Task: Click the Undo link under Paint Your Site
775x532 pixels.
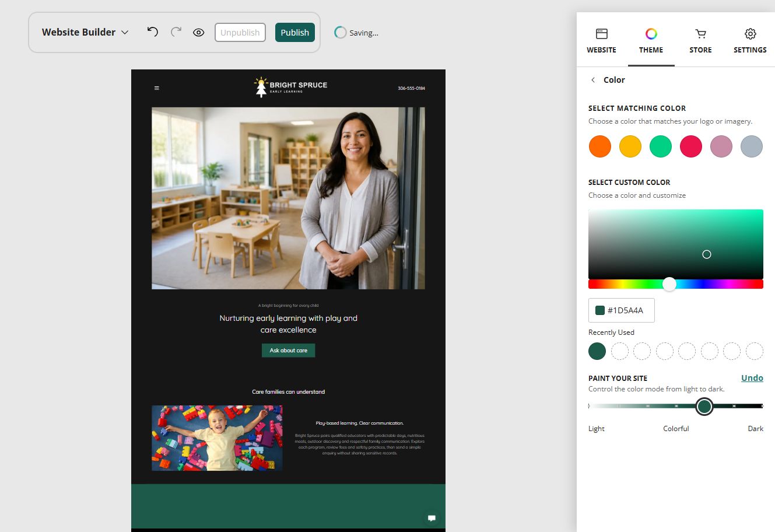Action: (x=752, y=378)
